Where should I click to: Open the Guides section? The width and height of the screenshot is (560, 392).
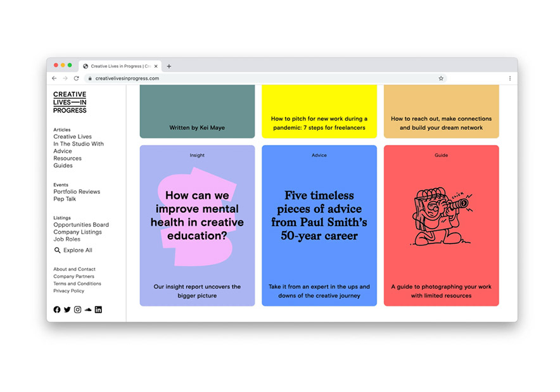point(63,166)
